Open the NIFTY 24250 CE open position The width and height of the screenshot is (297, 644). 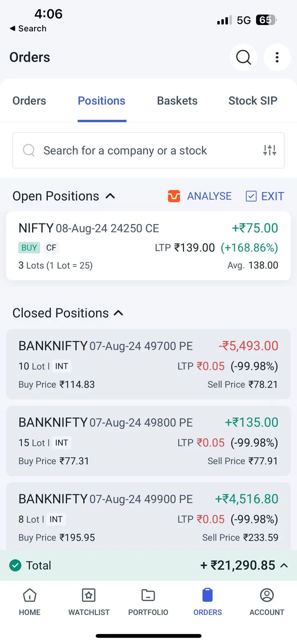point(148,246)
